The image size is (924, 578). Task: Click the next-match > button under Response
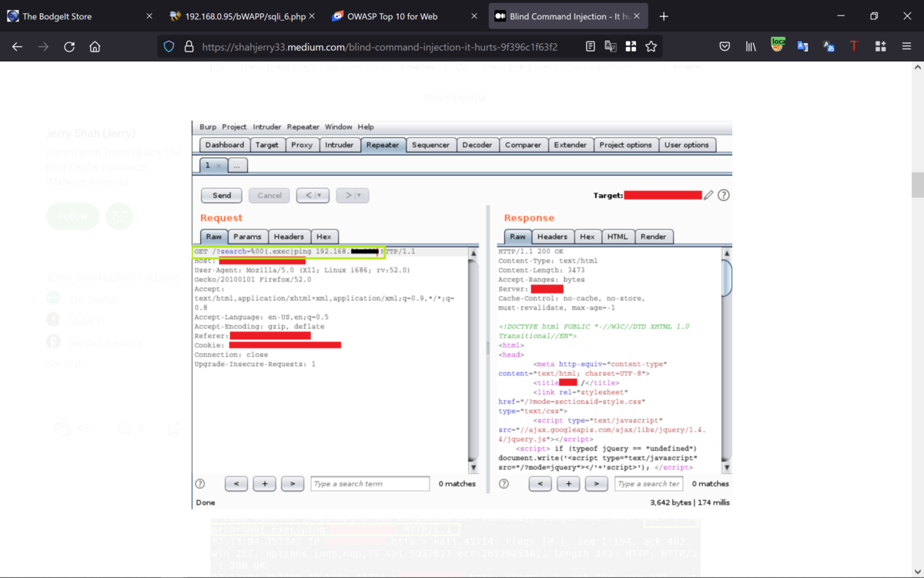click(596, 484)
